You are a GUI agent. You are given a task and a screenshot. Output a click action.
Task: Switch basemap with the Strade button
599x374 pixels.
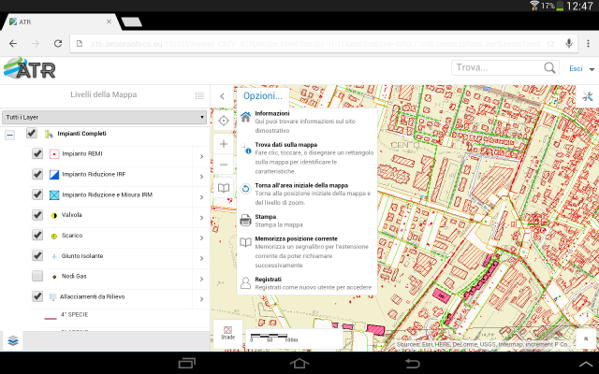click(228, 333)
